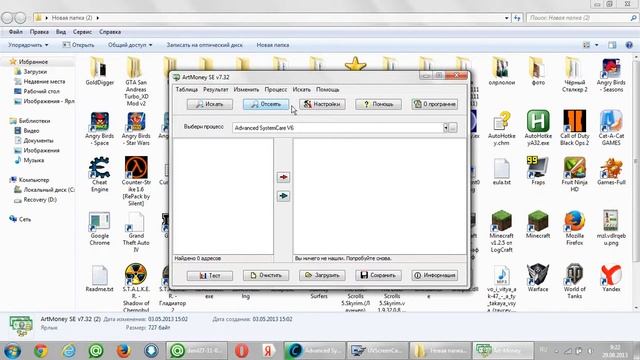
Task: Open the Таблица menu in ArtMoney
Action: [187, 89]
